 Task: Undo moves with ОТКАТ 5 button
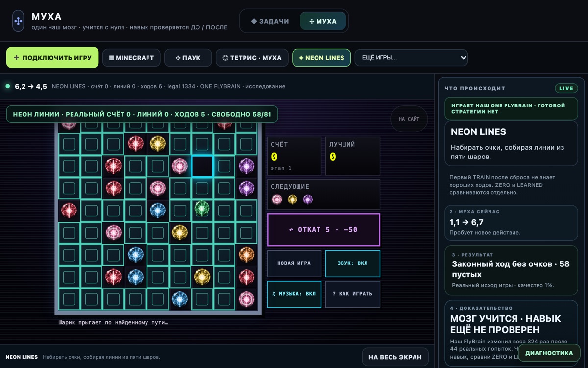tap(323, 230)
